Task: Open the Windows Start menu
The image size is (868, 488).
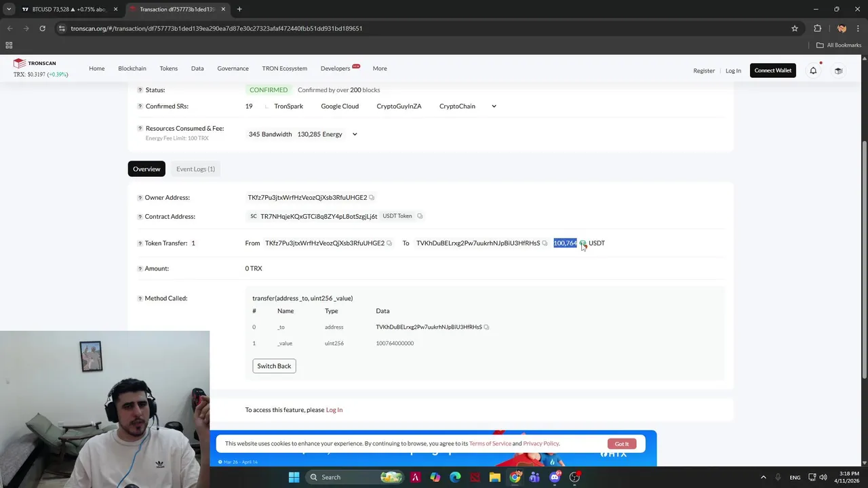Action: pyautogui.click(x=294, y=477)
